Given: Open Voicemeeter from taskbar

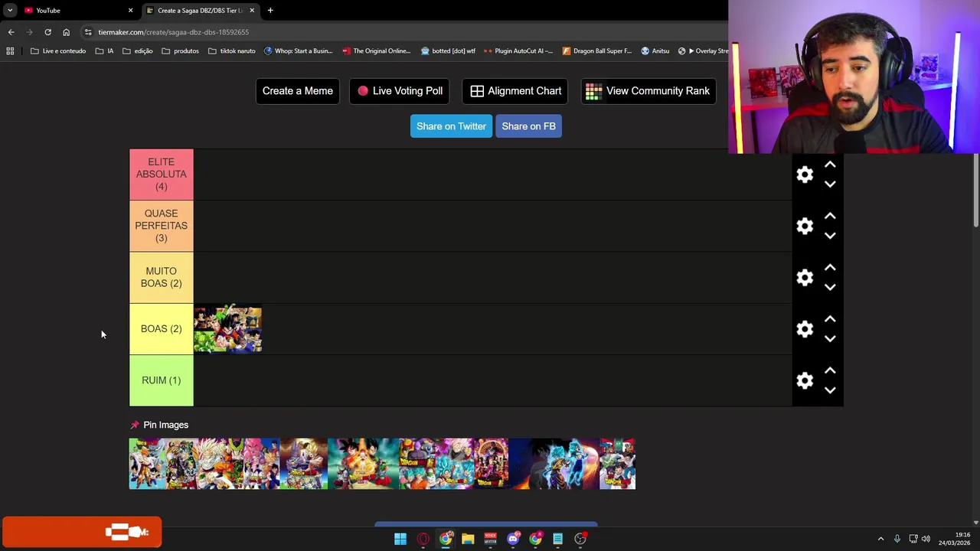Looking at the screenshot, I should click(x=490, y=539).
